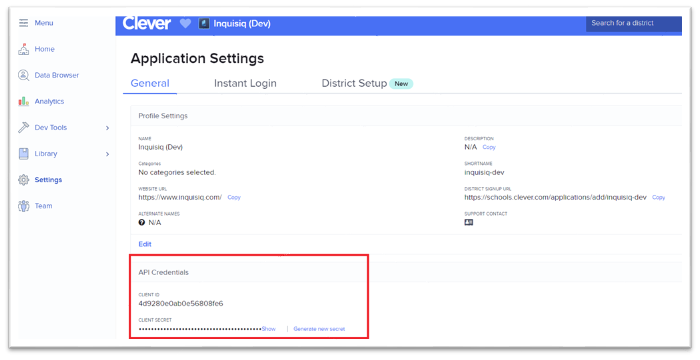This screenshot has height=360, width=700.
Task: Click the schools.clever.com signup URL text
Action: click(555, 197)
